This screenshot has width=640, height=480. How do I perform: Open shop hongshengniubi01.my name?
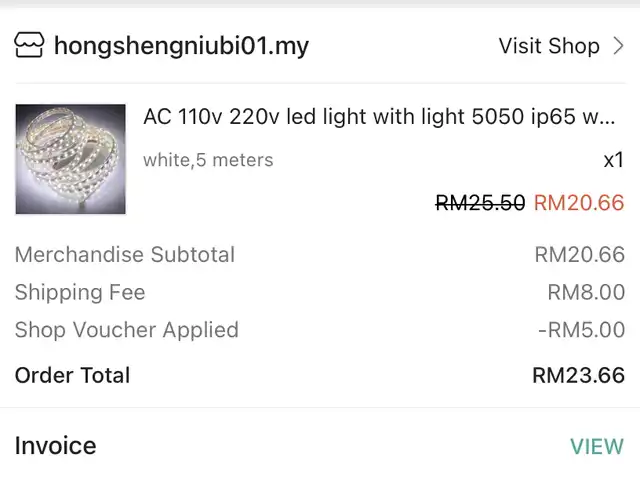point(182,46)
